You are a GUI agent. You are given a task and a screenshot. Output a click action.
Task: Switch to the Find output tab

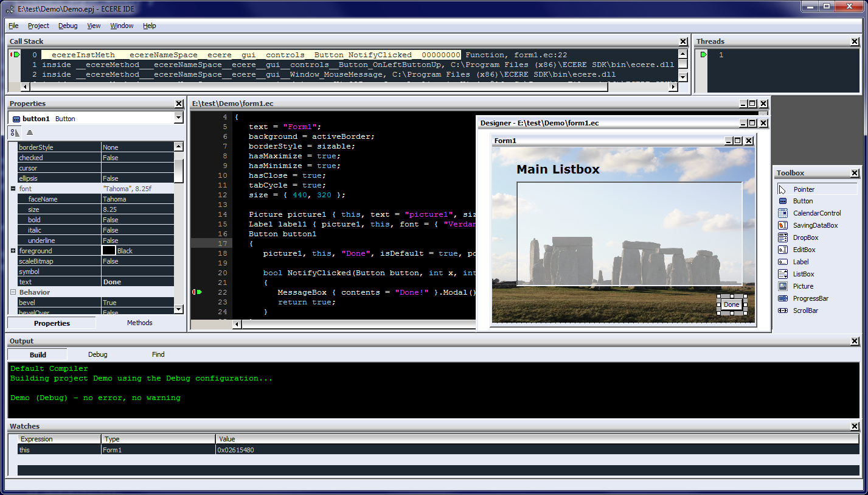(x=158, y=354)
